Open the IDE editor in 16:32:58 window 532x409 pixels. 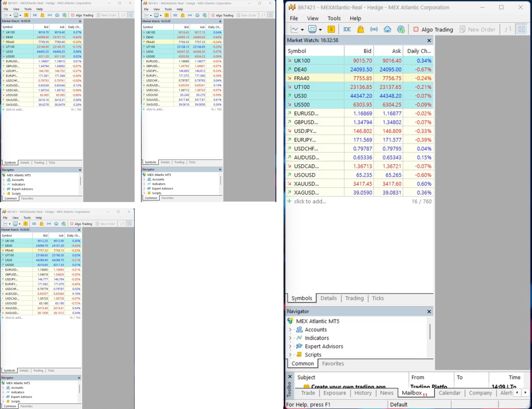(x=347, y=29)
